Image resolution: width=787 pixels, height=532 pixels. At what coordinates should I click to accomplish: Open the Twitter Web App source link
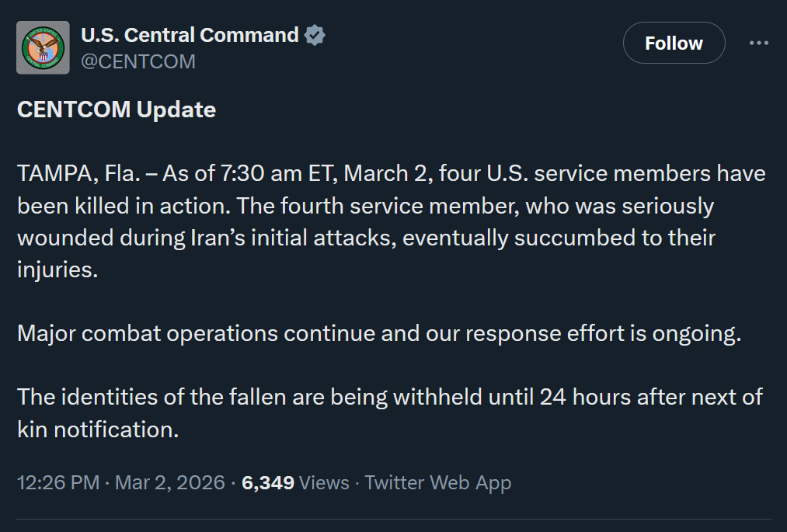pyautogui.click(x=438, y=482)
